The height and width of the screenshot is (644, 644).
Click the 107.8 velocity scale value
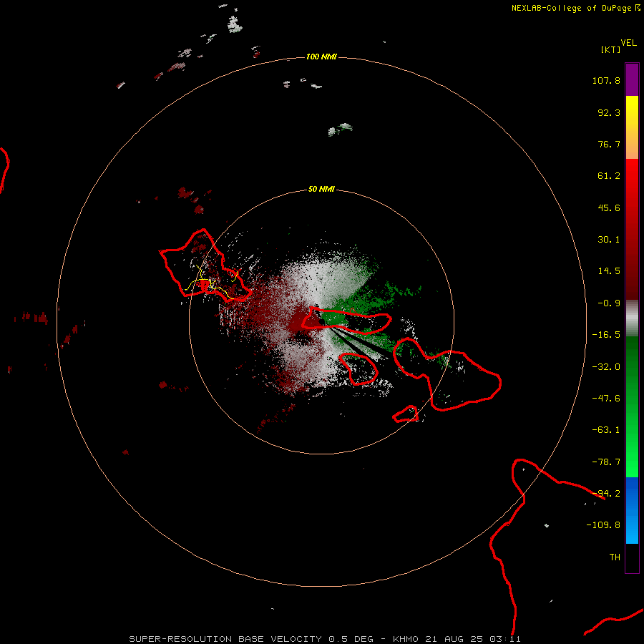(606, 80)
